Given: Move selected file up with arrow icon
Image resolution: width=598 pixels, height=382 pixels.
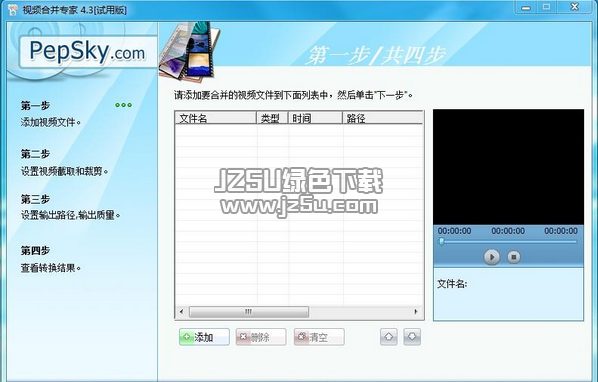Looking at the screenshot, I should [389, 337].
